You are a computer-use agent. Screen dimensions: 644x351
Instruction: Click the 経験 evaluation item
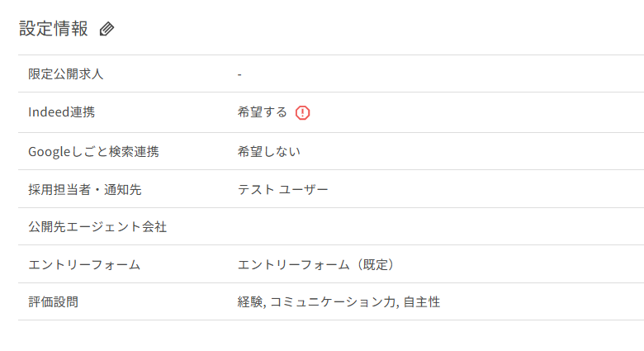coord(249,302)
